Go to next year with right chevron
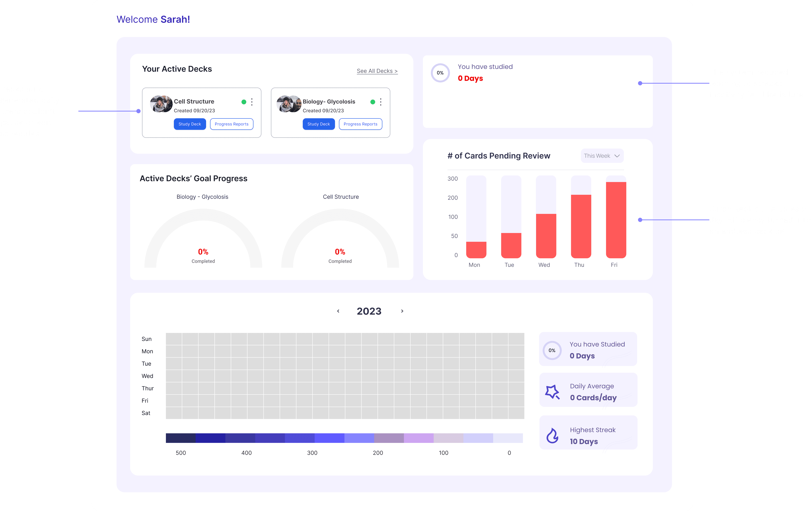Screen dimensions: 812x511 (x=402, y=311)
